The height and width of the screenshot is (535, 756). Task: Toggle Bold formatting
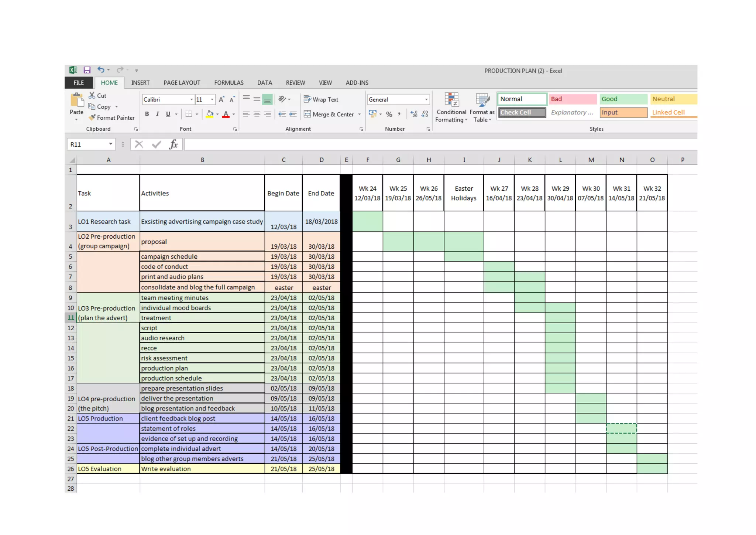(x=147, y=114)
